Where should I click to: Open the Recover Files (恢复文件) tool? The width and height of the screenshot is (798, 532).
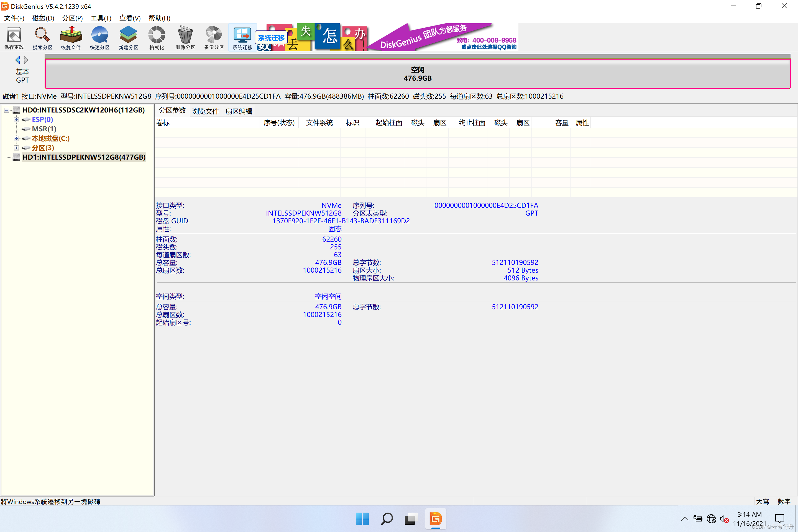click(x=71, y=38)
